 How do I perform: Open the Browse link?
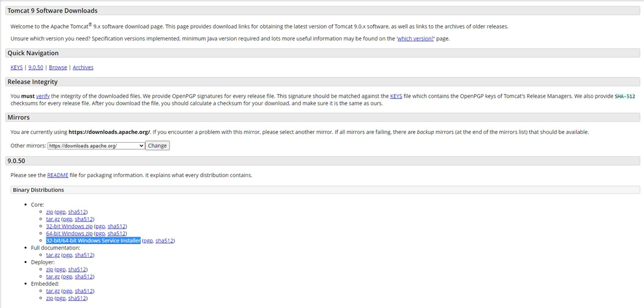[x=58, y=67]
